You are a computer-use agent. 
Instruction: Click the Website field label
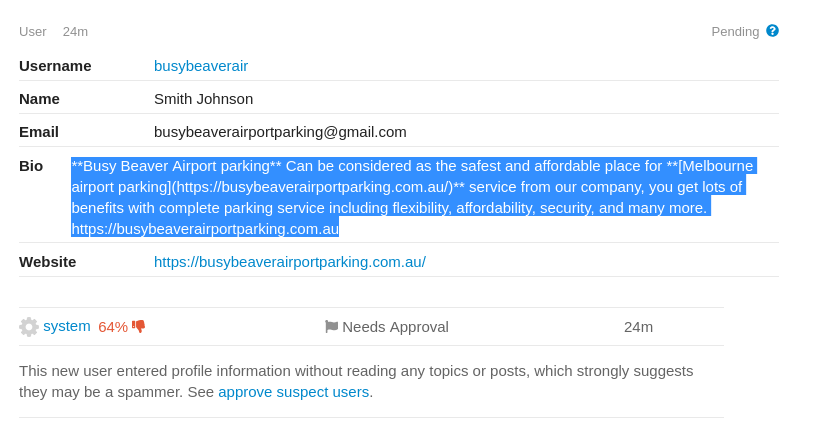48,262
